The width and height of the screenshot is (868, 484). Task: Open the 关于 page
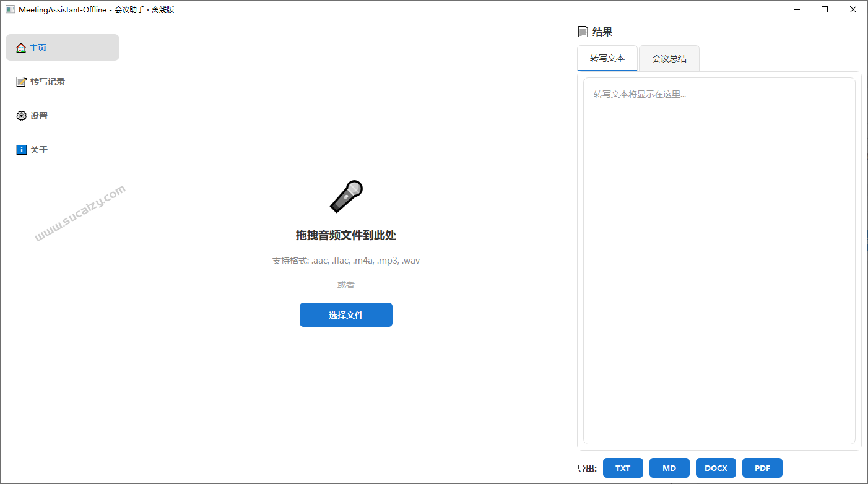[37, 149]
